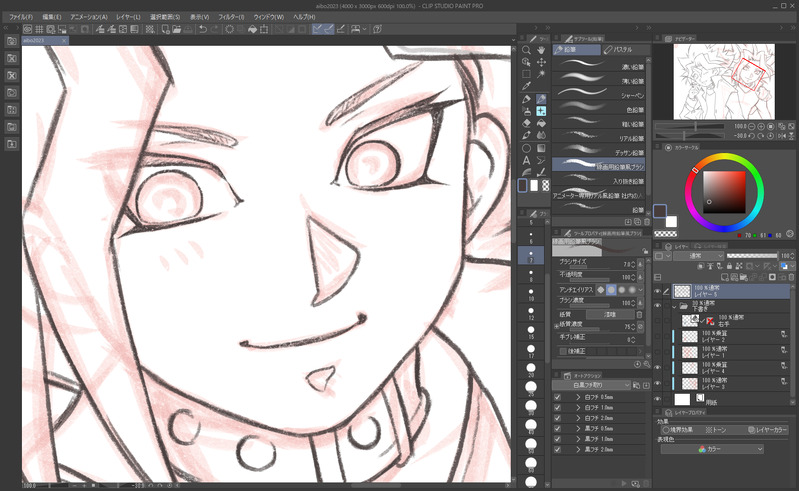Expand the 黒フチ 0.5mm action
Screen dimensions: 799x491
(x=578, y=428)
